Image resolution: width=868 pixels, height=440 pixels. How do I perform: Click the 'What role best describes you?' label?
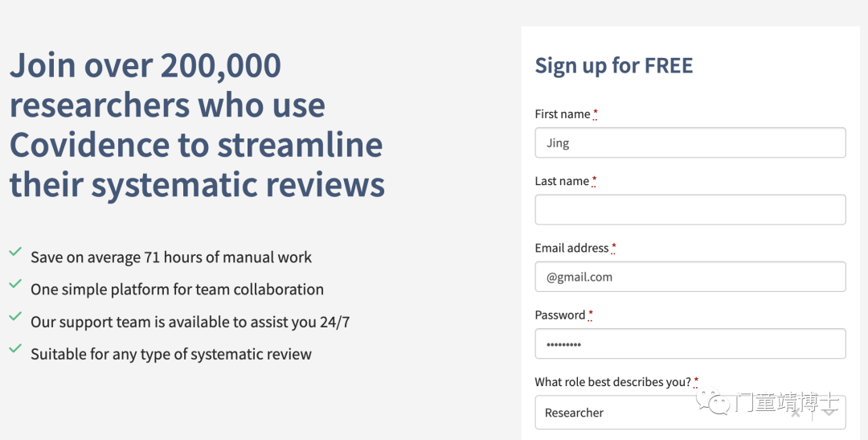[612, 382]
